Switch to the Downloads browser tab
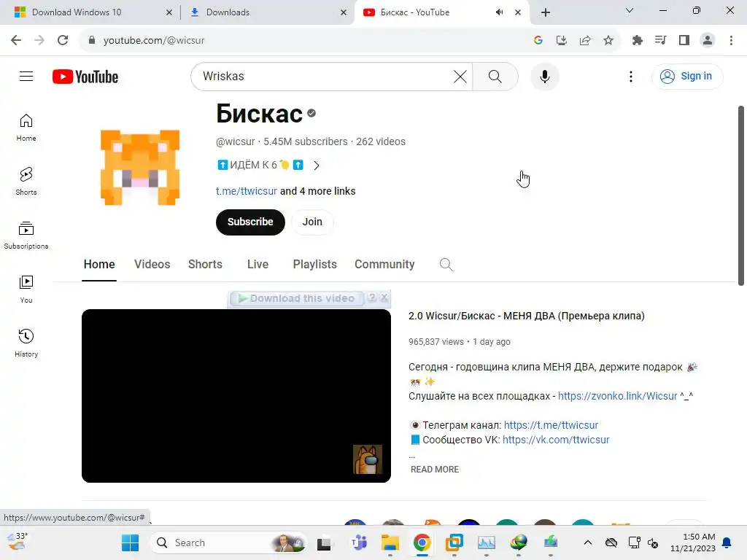This screenshot has height=560, width=747. point(267,12)
